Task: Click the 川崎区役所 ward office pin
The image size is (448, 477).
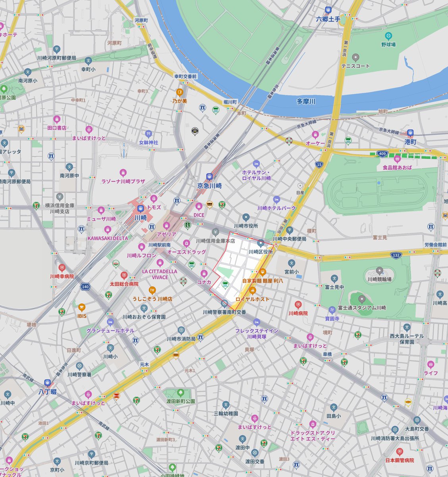Action: tap(261, 243)
